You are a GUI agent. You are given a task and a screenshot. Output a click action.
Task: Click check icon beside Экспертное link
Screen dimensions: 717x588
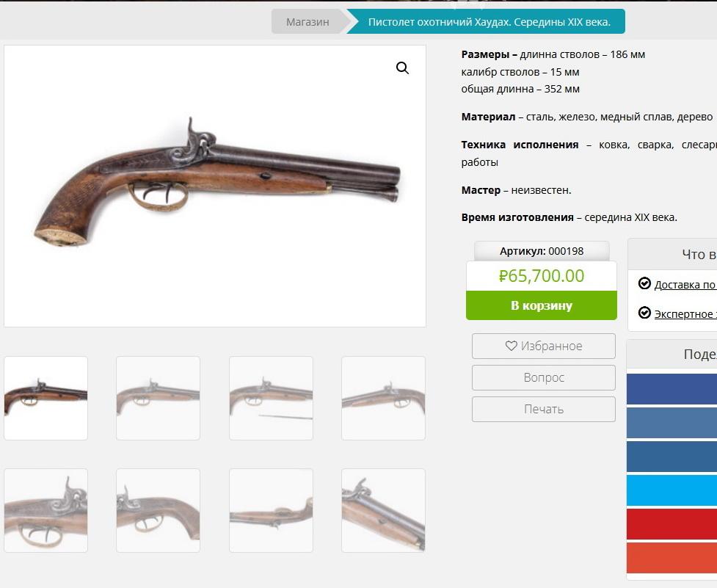(644, 313)
